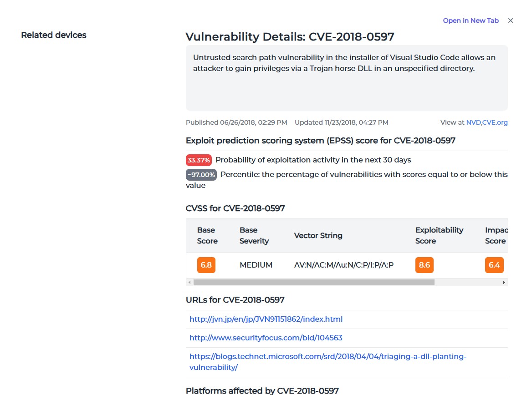The height and width of the screenshot is (395, 532).
Task: Click the red 33.37% EPSS probability badge
Action: 199,160
